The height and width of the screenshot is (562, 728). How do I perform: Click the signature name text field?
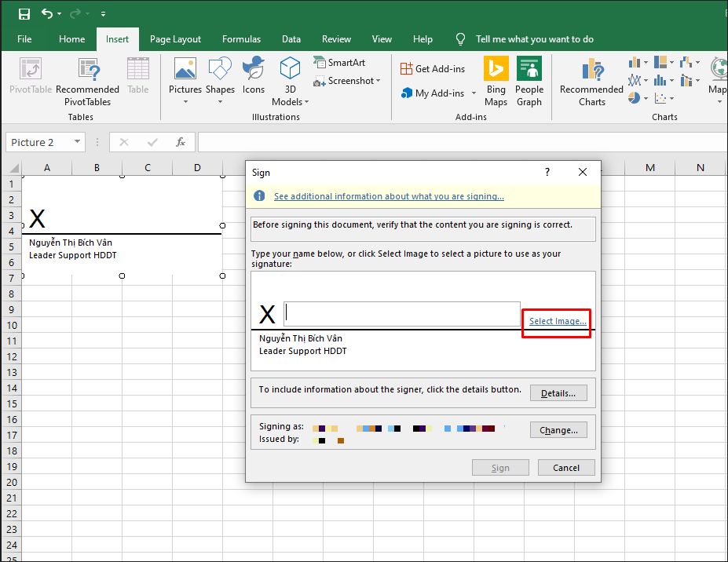[x=401, y=313]
